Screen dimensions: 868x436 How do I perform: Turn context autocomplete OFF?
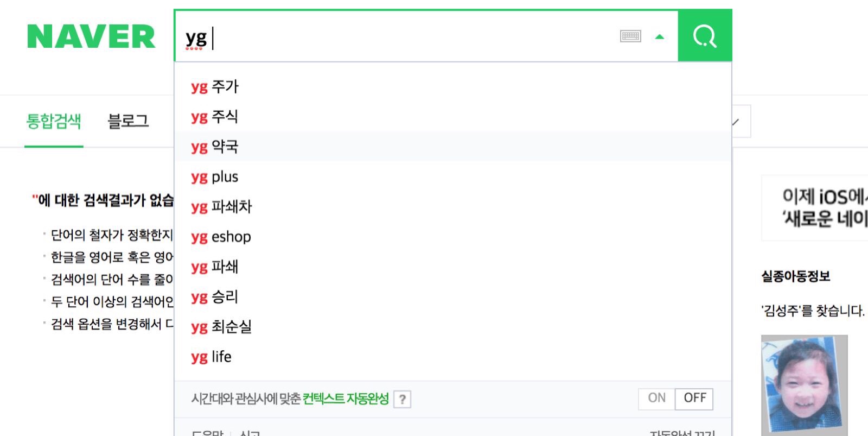click(694, 398)
